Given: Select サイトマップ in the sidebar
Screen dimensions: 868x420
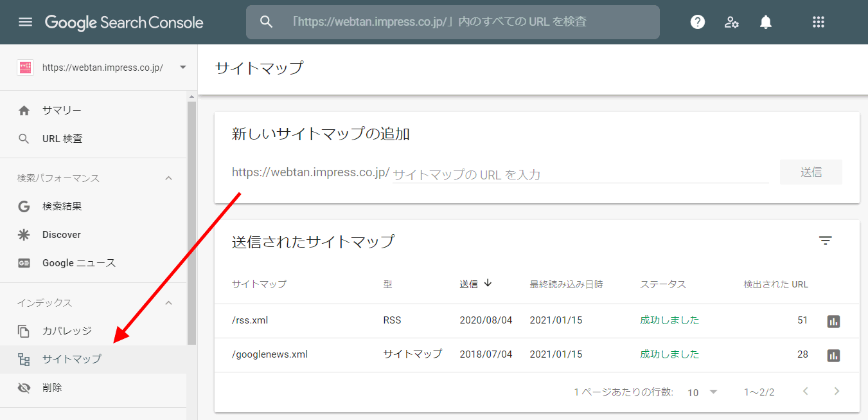Looking at the screenshot, I should click(x=93, y=360).
